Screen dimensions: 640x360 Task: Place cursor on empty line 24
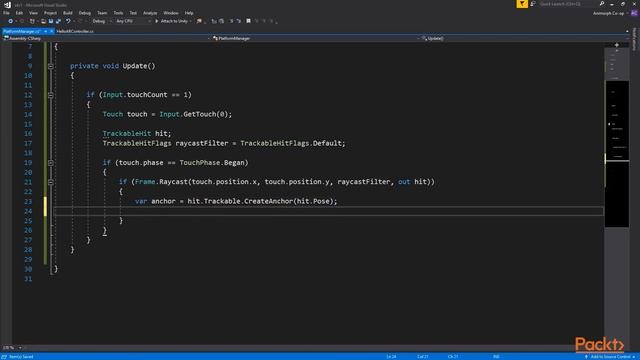pos(329,211)
